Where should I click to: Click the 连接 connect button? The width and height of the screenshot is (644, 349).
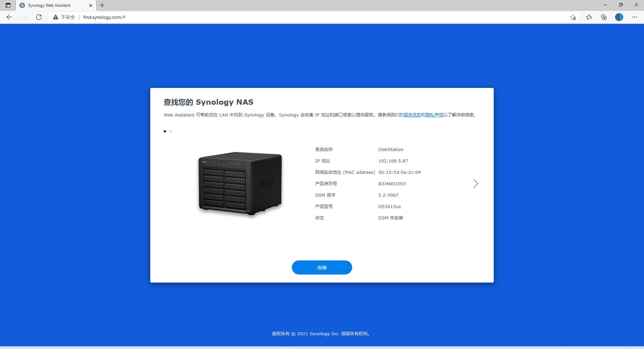tap(322, 267)
